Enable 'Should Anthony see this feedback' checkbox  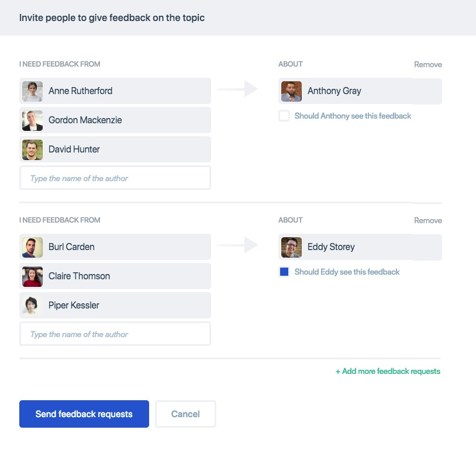(x=284, y=116)
